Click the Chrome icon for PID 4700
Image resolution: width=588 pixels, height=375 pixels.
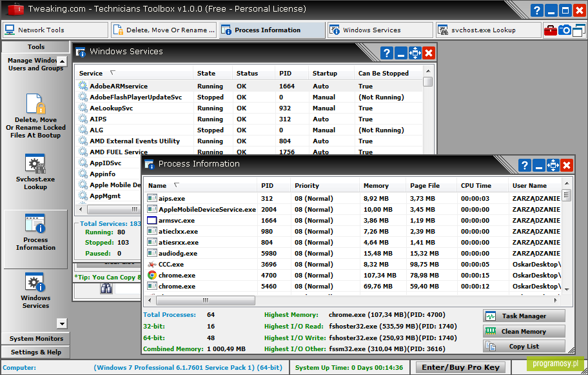[x=152, y=275]
